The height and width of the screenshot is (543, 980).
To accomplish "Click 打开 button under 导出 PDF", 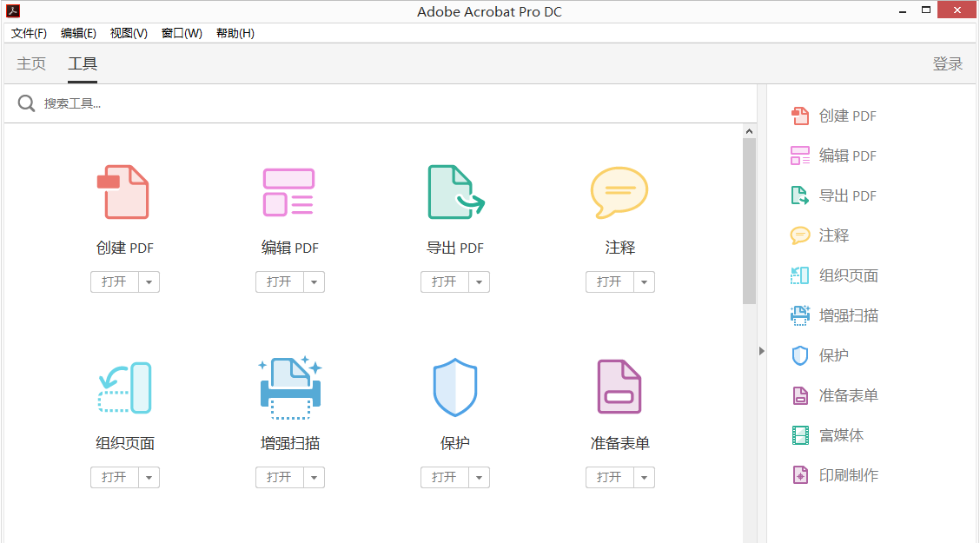I will 444,281.
